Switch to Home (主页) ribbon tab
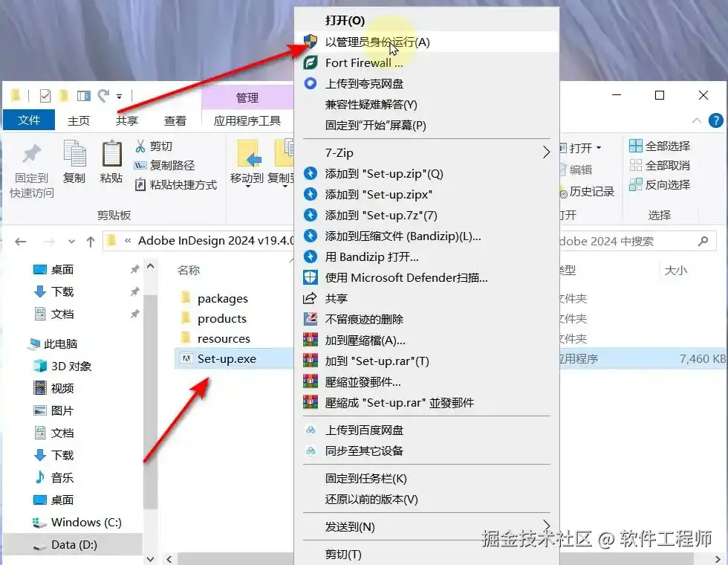Image resolution: width=728 pixels, height=565 pixels. (79, 120)
